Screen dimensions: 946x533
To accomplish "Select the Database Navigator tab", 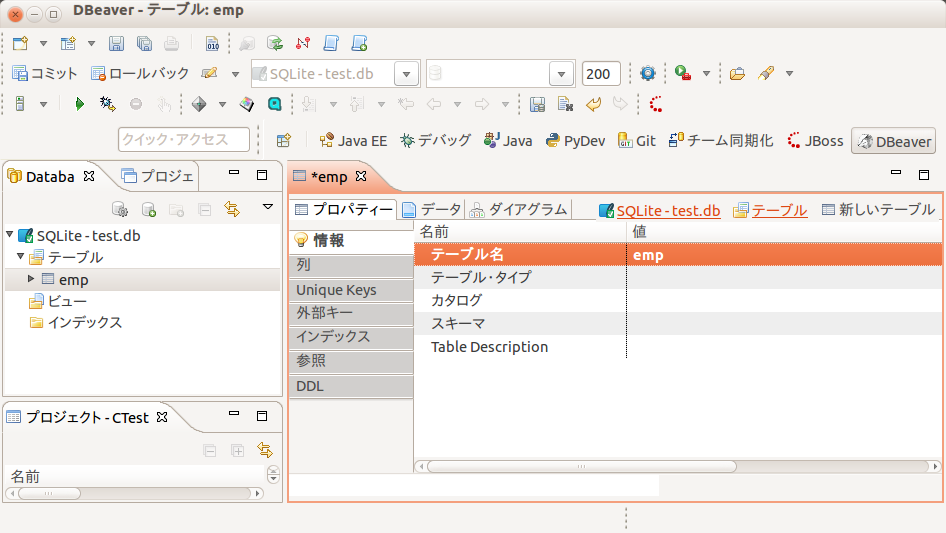I will 50,176.
